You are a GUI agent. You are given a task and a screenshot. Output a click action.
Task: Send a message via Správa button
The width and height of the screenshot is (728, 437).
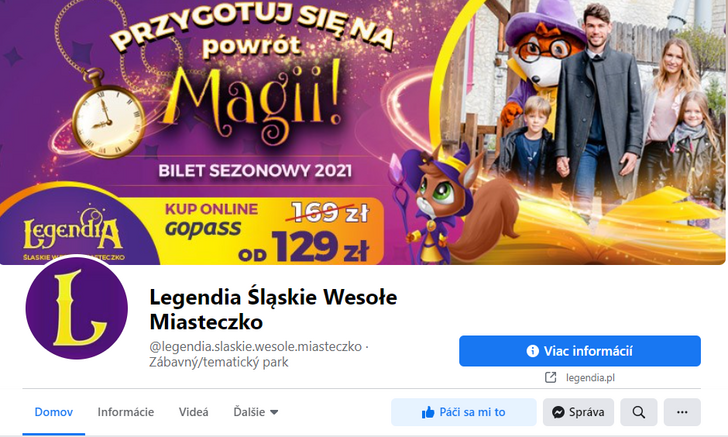[578, 412]
